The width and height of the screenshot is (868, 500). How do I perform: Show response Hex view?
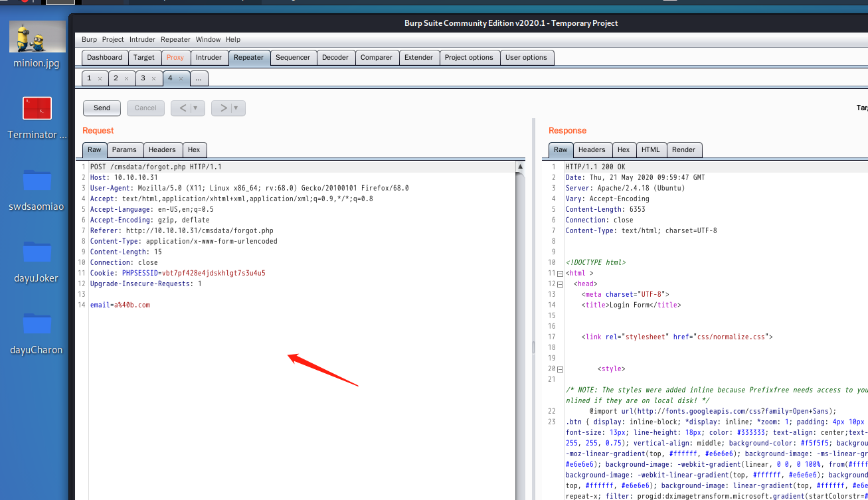click(624, 149)
